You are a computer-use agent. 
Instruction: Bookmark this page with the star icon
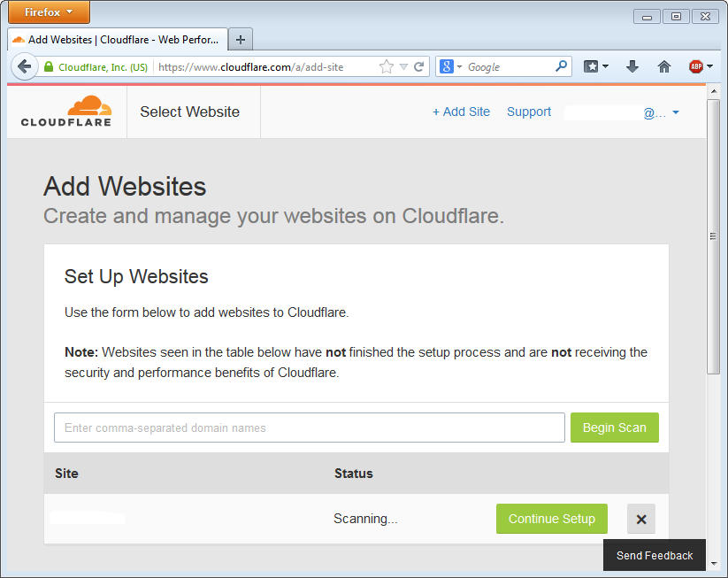(x=386, y=66)
